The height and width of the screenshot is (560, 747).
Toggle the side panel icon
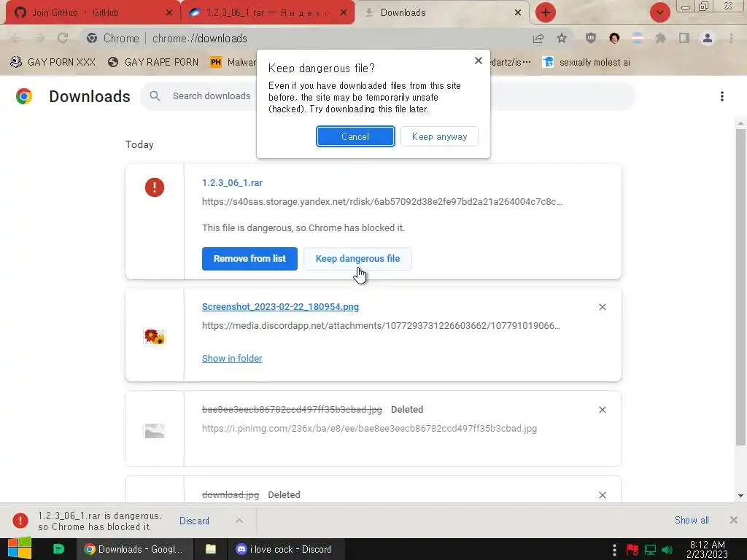pos(684,38)
